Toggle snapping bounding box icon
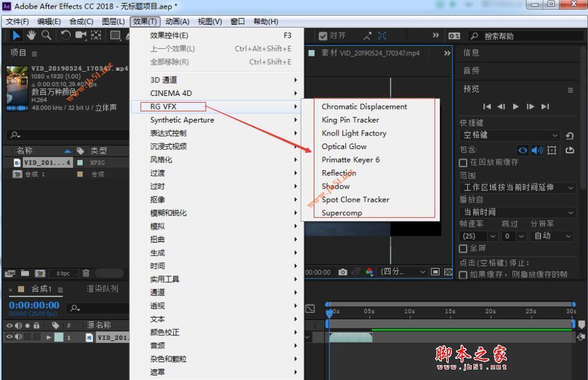The height and width of the screenshot is (380, 588). pyautogui.click(x=382, y=36)
